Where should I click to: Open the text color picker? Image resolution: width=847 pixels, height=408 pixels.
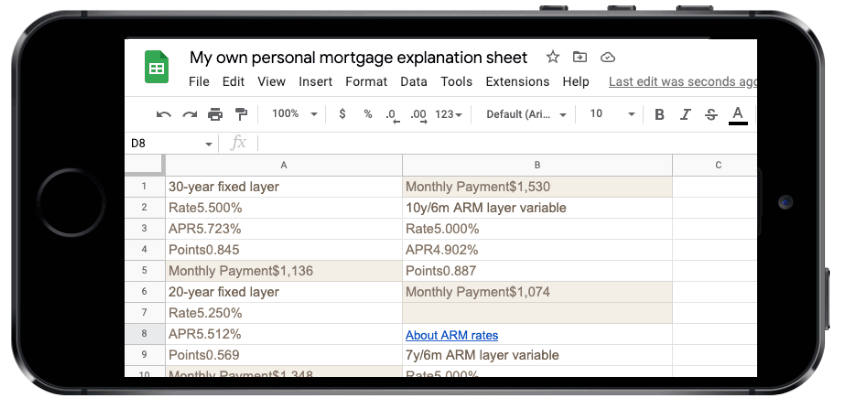tap(738, 115)
